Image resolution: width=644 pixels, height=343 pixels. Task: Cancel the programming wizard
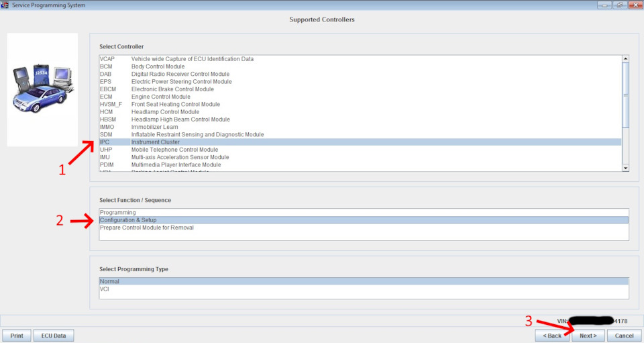[625, 336]
